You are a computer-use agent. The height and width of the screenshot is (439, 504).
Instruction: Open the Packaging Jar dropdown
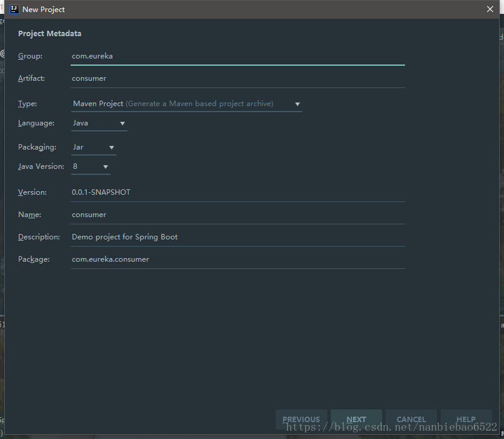(x=93, y=147)
